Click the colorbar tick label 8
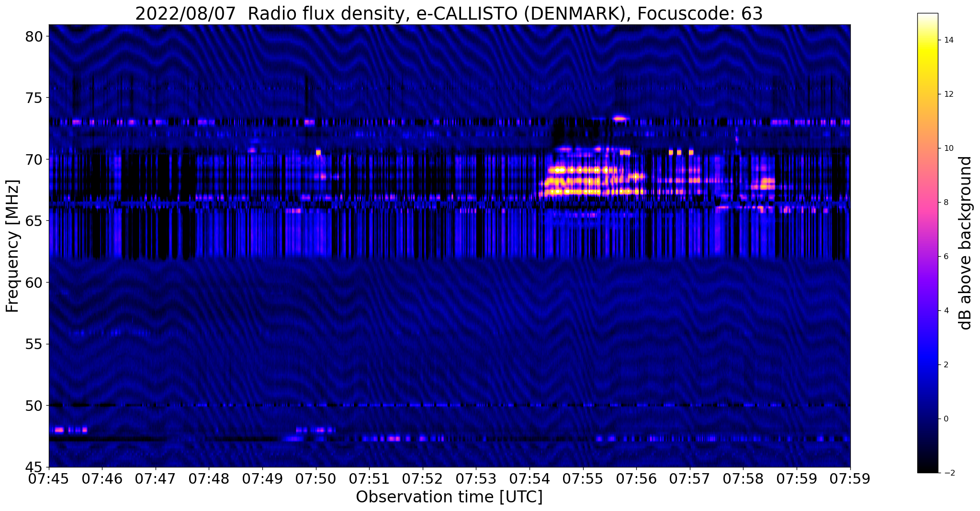The width and height of the screenshot is (980, 511). tap(945, 203)
